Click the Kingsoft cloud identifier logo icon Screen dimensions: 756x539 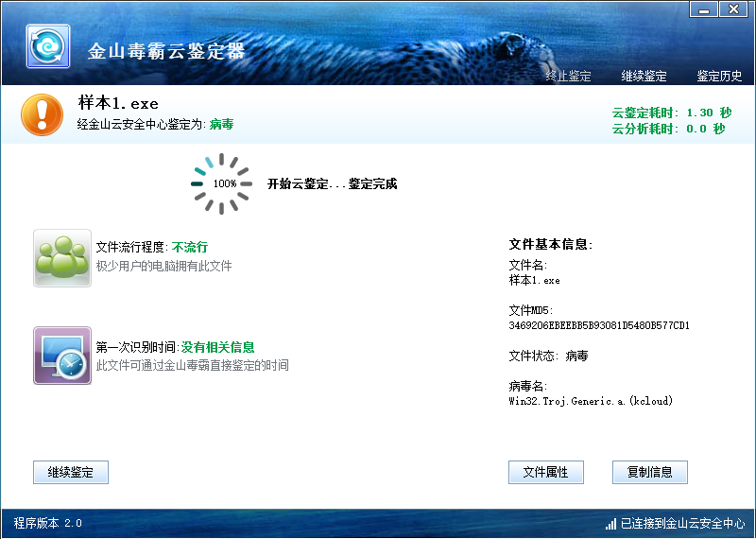(47, 47)
